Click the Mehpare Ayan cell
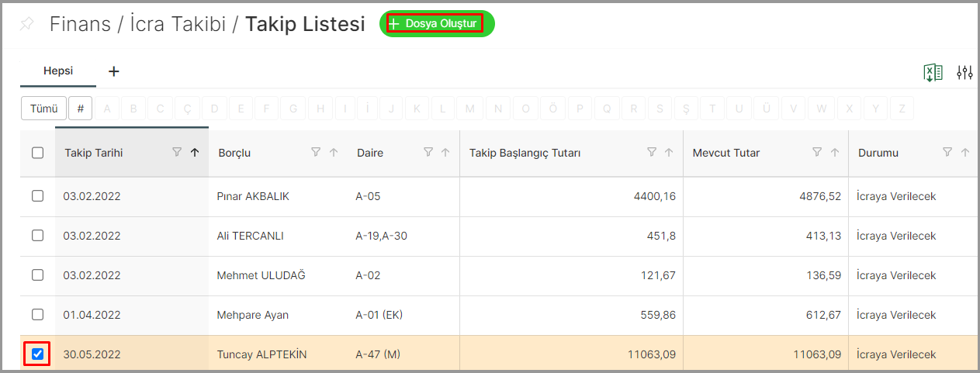Image resolution: width=980 pixels, height=373 pixels. click(x=253, y=315)
